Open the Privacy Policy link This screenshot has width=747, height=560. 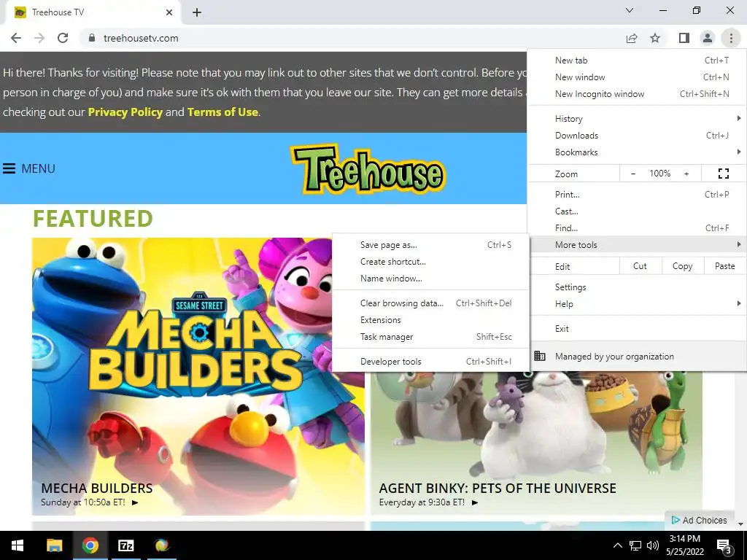[x=125, y=112]
